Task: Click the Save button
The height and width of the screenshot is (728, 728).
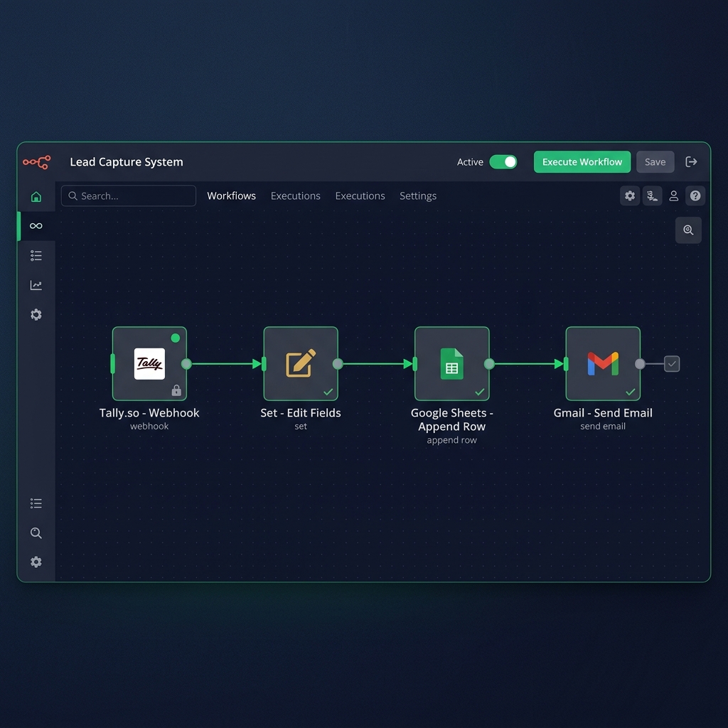Action: point(655,161)
